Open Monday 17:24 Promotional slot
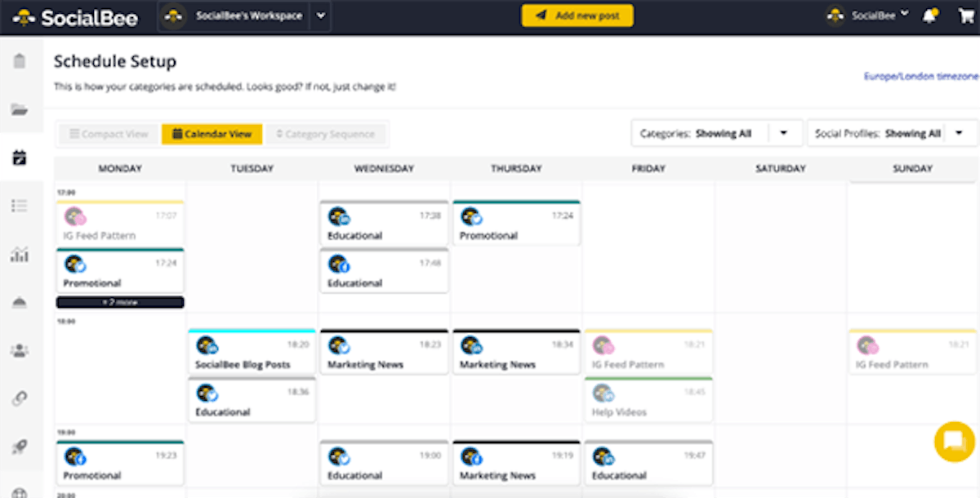The image size is (980, 498). tap(120, 270)
